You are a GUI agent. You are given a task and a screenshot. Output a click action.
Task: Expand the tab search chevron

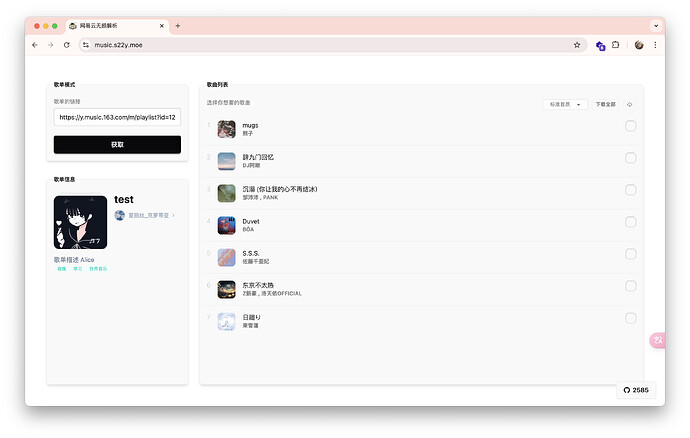656,26
